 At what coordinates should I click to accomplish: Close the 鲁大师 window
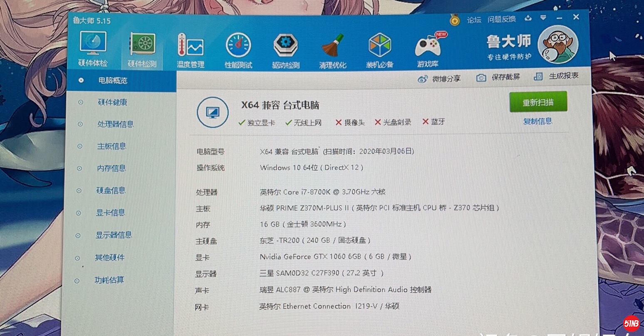pyautogui.click(x=576, y=17)
